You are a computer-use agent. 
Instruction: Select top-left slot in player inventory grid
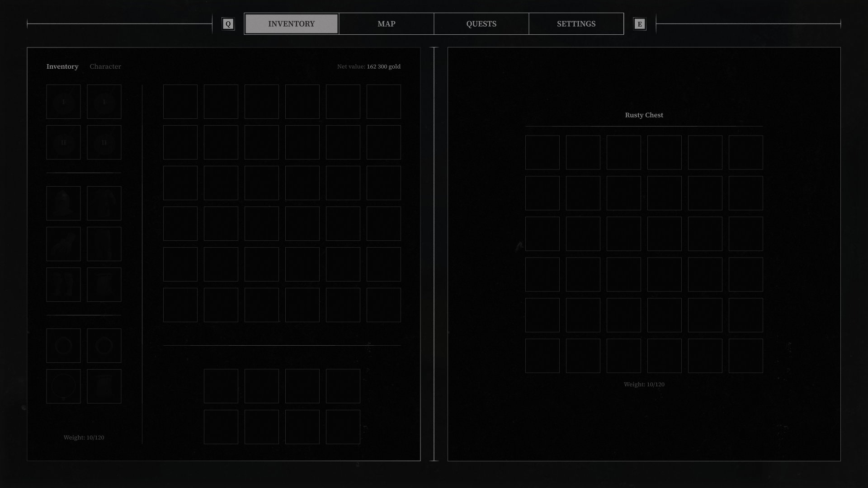[180, 102]
